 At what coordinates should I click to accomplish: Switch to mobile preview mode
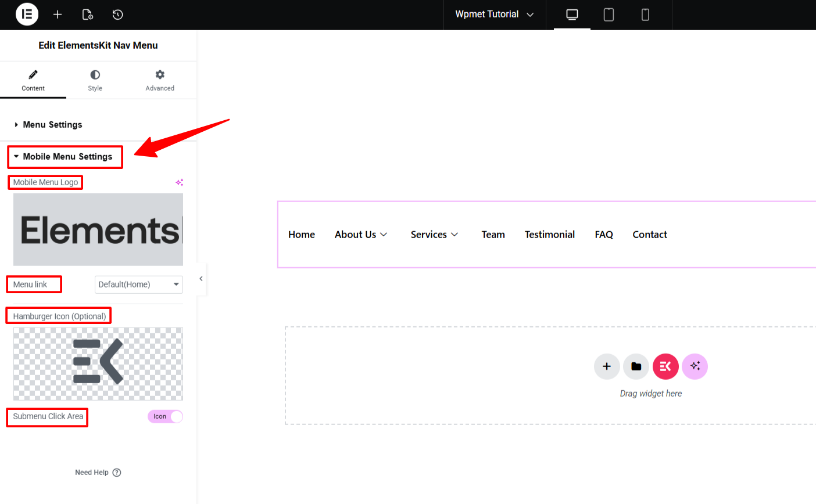pyautogui.click(x=645, y=15)
